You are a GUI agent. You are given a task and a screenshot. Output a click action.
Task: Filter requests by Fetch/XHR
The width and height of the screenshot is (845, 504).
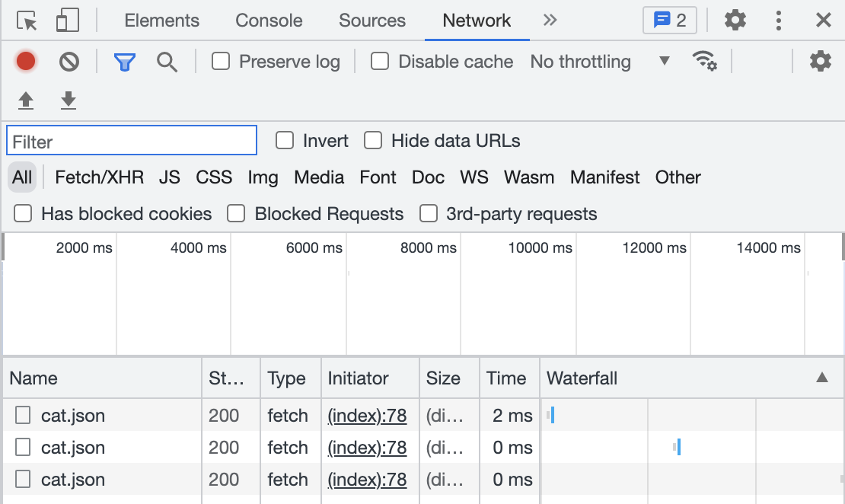coord(99,177)
